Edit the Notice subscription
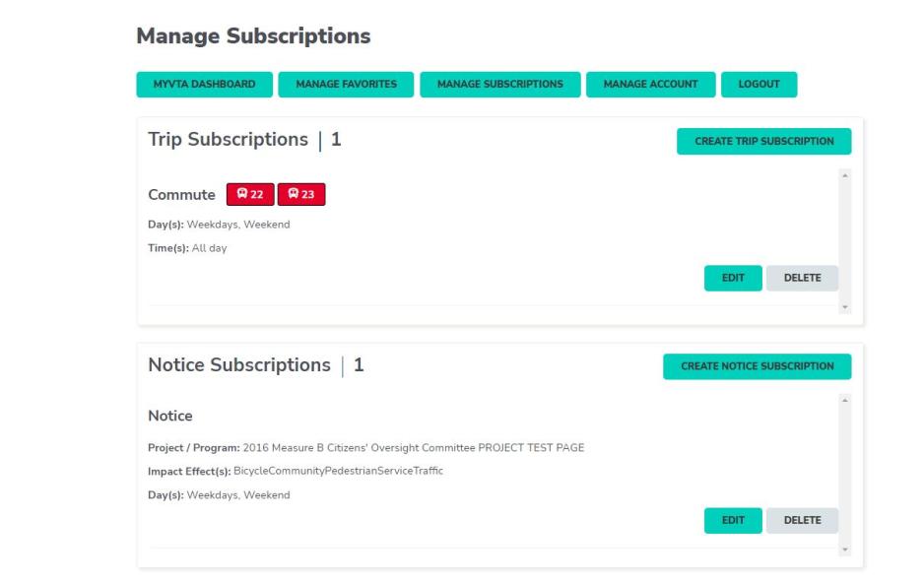The width and height of the screenshot is (924, 584). point(733,518)
